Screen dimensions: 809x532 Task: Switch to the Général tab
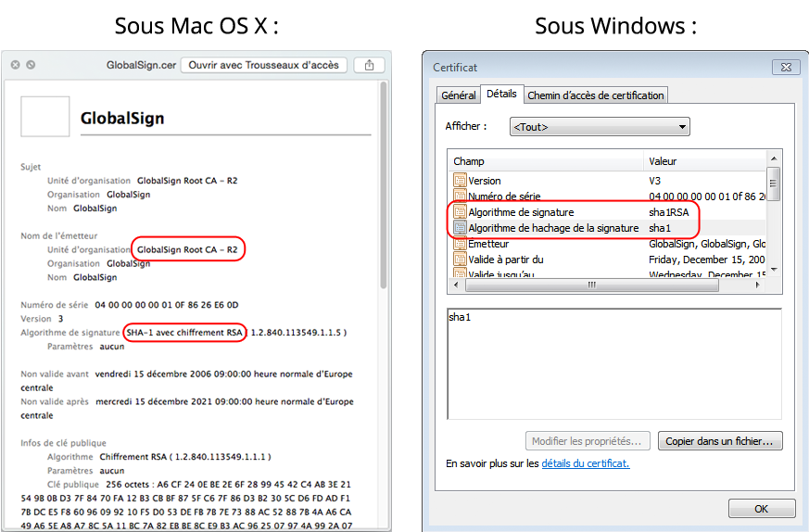pyautogui.click(x=458, y=95)
